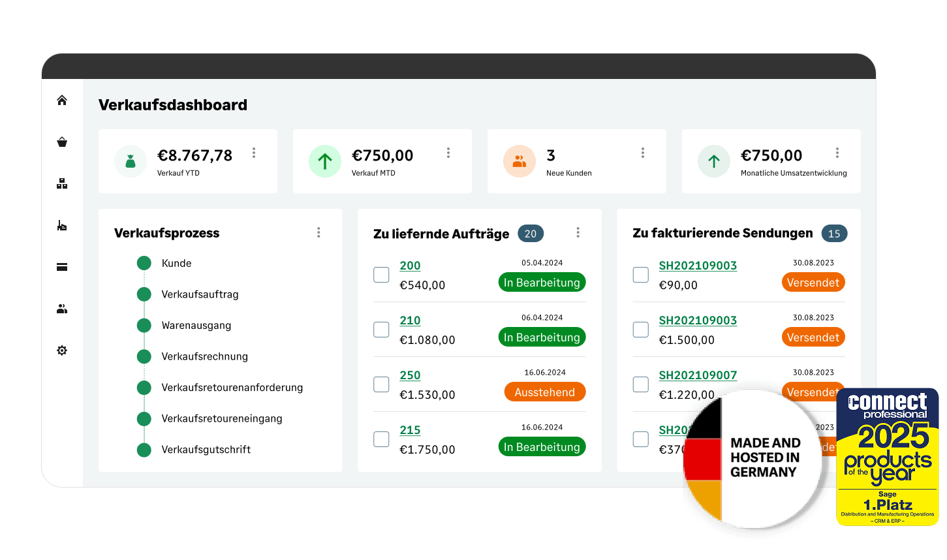Screen dimensions: 947x560
Task: Select the payment card icon in sidebar
Action: click(x=61, y=267)
